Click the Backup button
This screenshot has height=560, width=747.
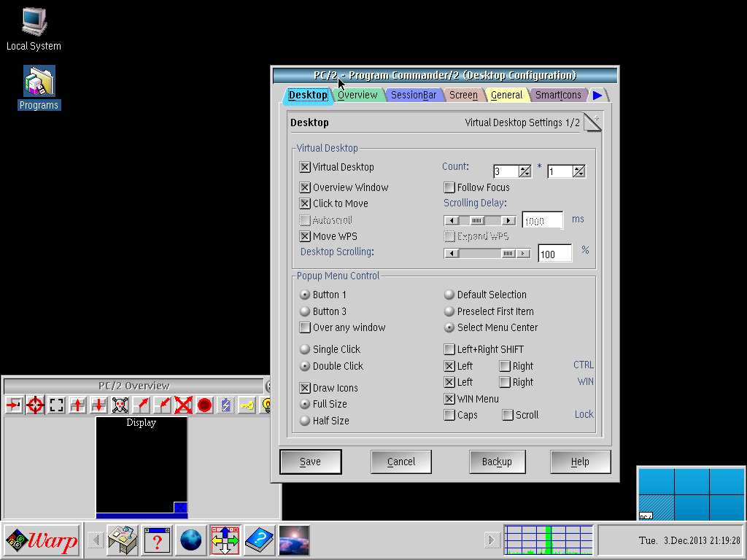498,462
